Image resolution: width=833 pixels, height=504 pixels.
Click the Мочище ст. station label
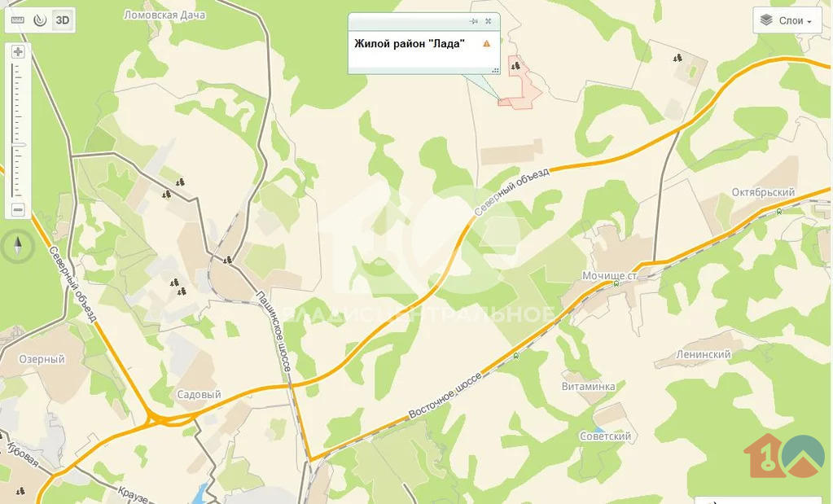tap(609, 276)
